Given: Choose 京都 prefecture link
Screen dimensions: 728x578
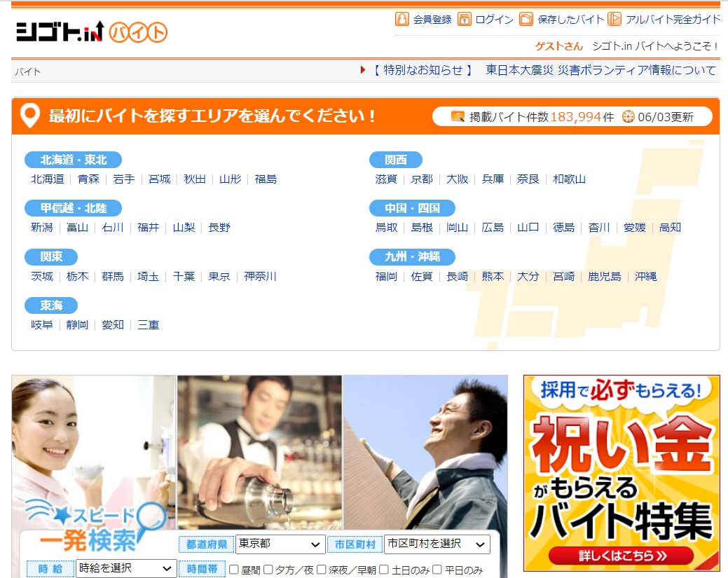Looking at the screenshot, I should pos(422,179).
